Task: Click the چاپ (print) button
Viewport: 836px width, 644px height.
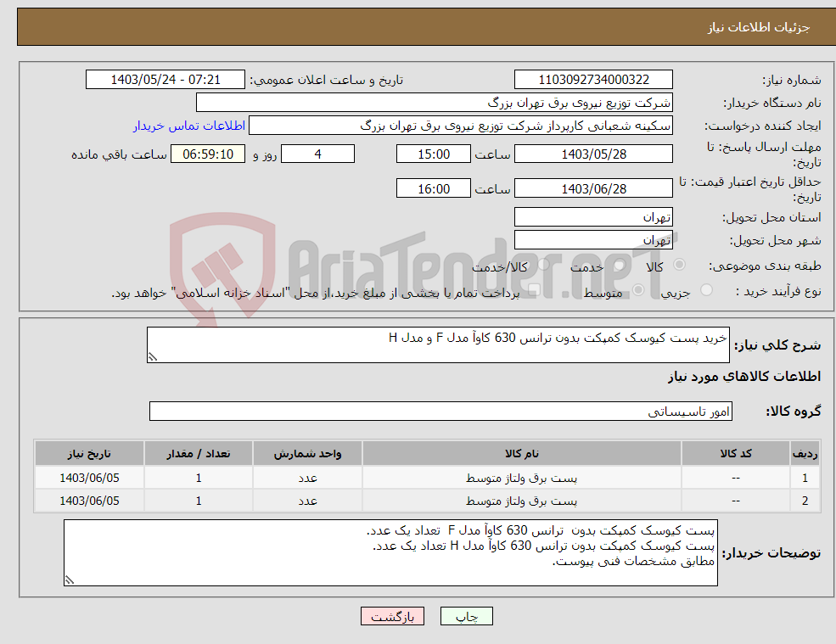Action: coord(467,616)
